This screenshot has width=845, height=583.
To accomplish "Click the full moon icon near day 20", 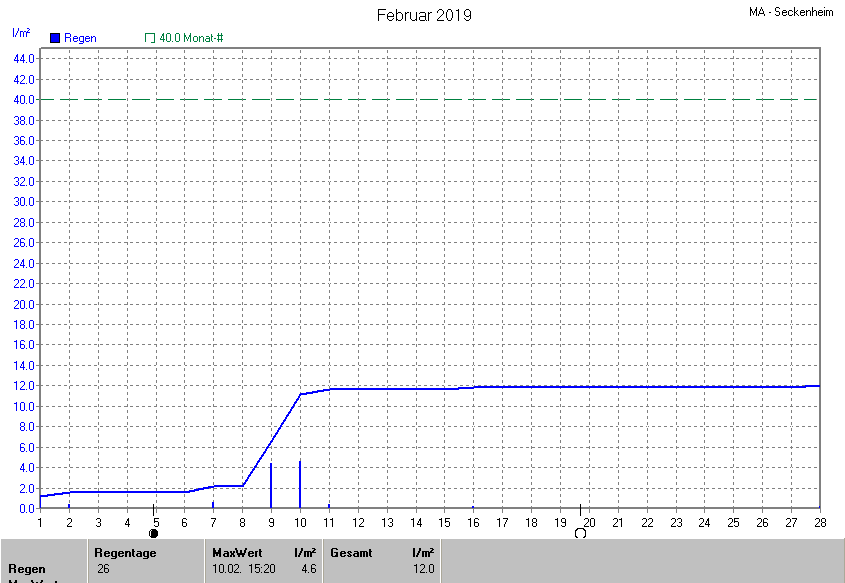I will pyautogui.click(x=580, y=533).
